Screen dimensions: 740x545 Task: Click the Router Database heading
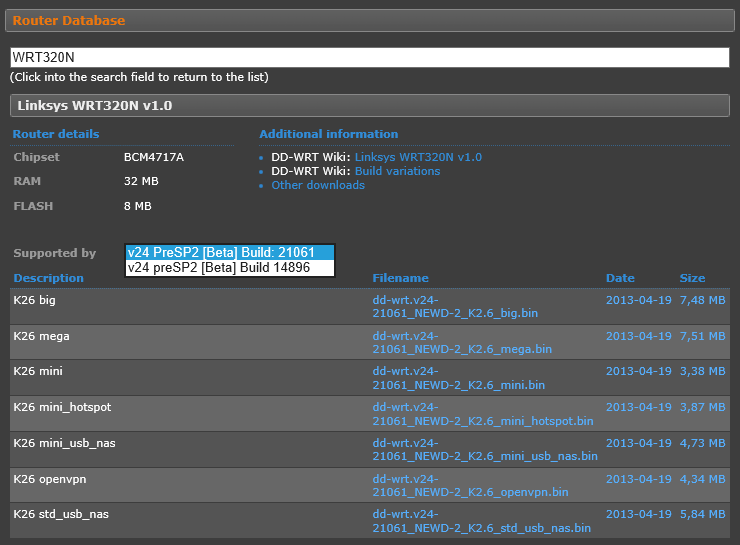[69, 21]
